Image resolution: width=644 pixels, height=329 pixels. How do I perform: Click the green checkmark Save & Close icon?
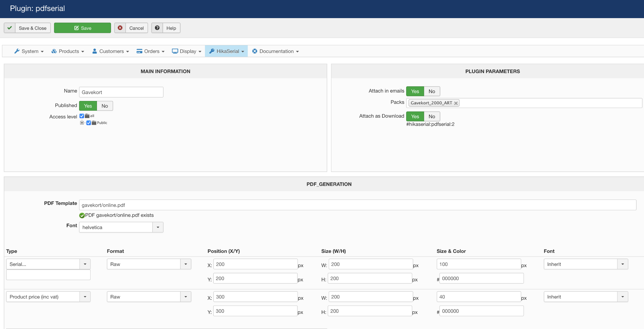[x=10, y=28]
